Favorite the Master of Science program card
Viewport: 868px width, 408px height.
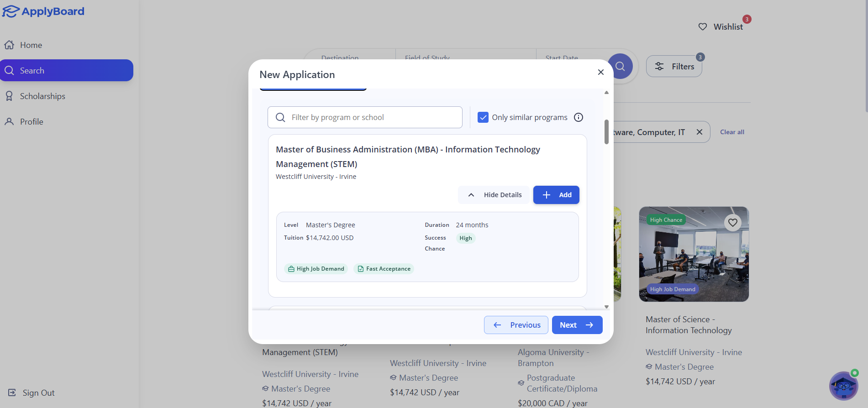pos(733,223)
